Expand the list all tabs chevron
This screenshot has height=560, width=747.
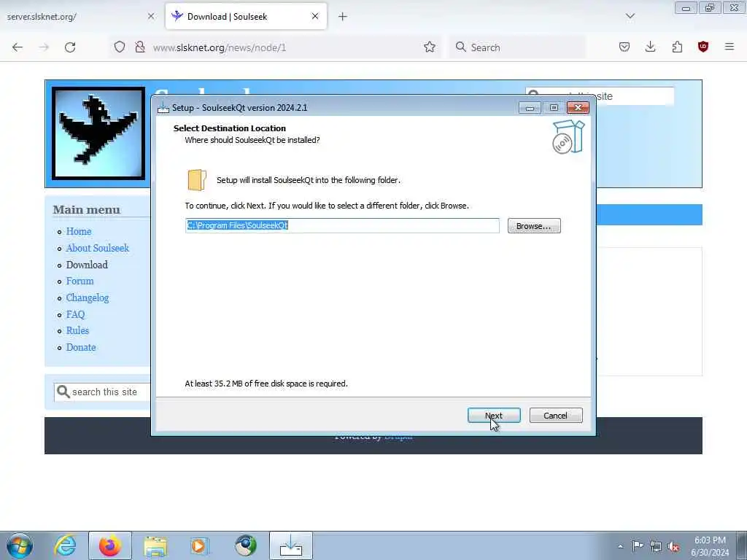[630, 16]
